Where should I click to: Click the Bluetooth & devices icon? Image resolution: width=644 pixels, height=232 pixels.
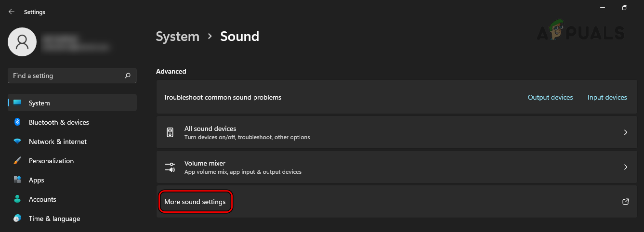point(17,122)
